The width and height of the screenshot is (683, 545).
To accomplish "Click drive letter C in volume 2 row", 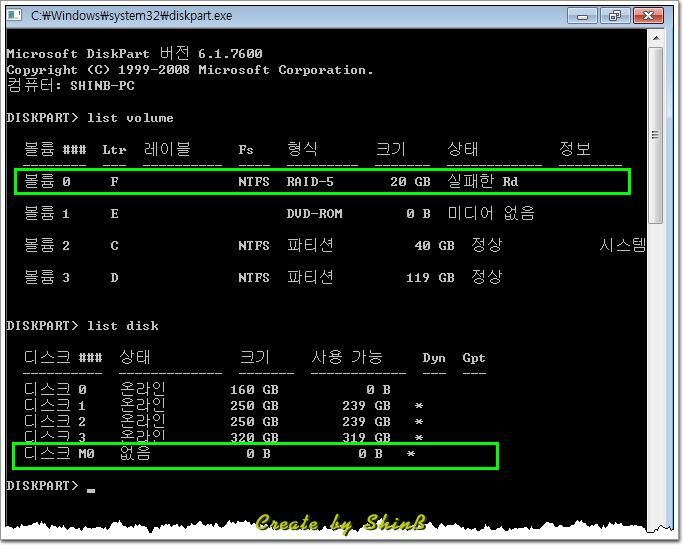I will point(114,246).
